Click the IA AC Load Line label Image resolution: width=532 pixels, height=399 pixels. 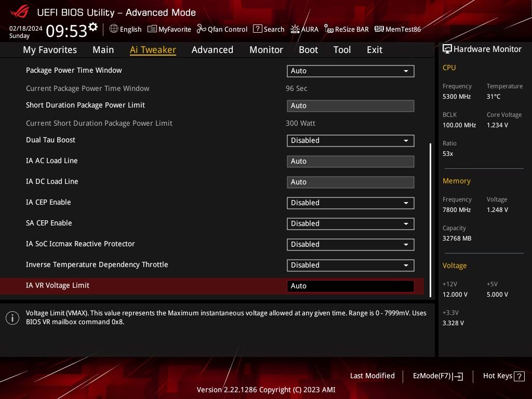pos(51,161)
